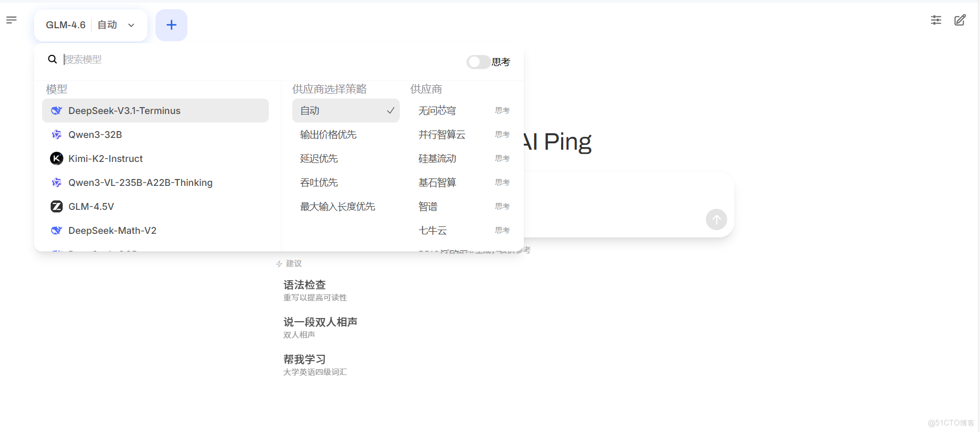This screenshot has height=432, width=980.
Task: Select the DeepSeek-V3.1-Terminus model
Action: point(155,111)
